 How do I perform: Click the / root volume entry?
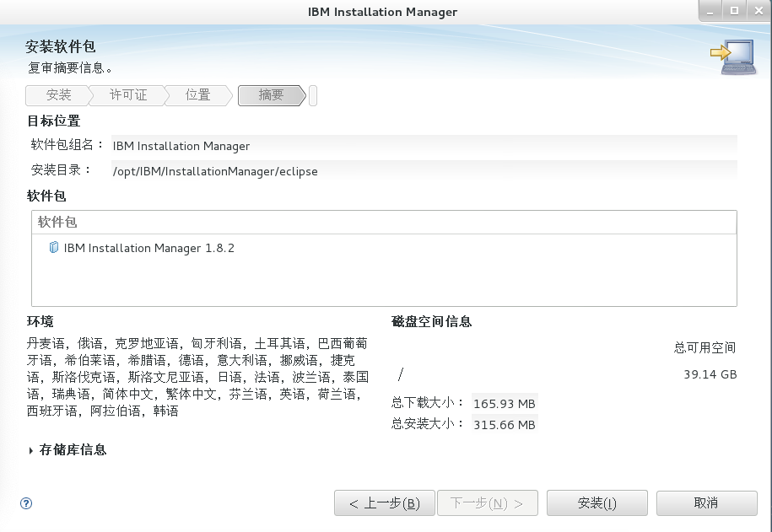point(401,374)
